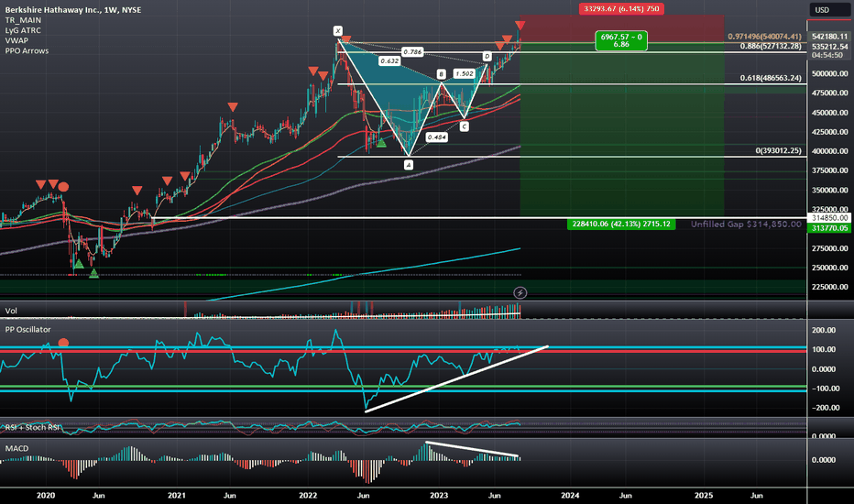Select the TR_MAIN indicator label
This screenshot has width=854, height=504.
pos(23,20)
